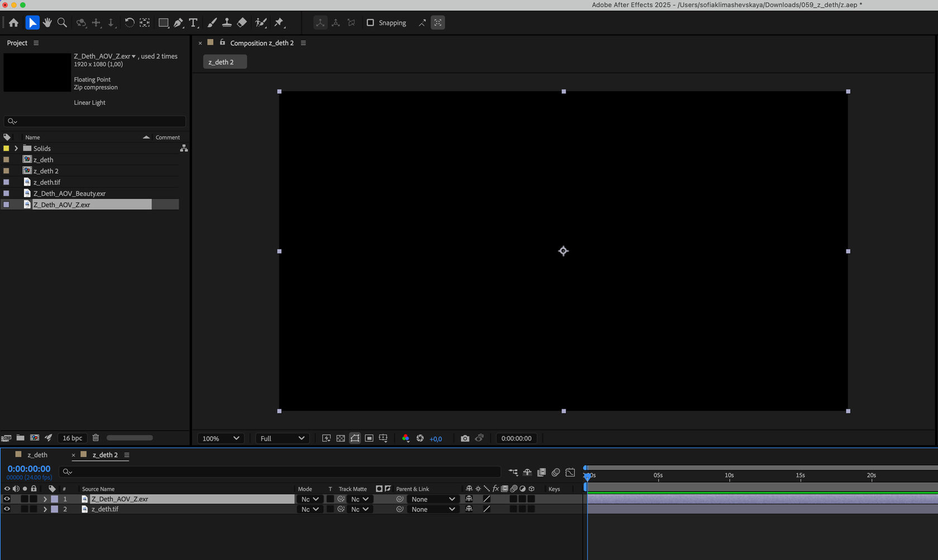Open the Project panel menu

[36, 43]
